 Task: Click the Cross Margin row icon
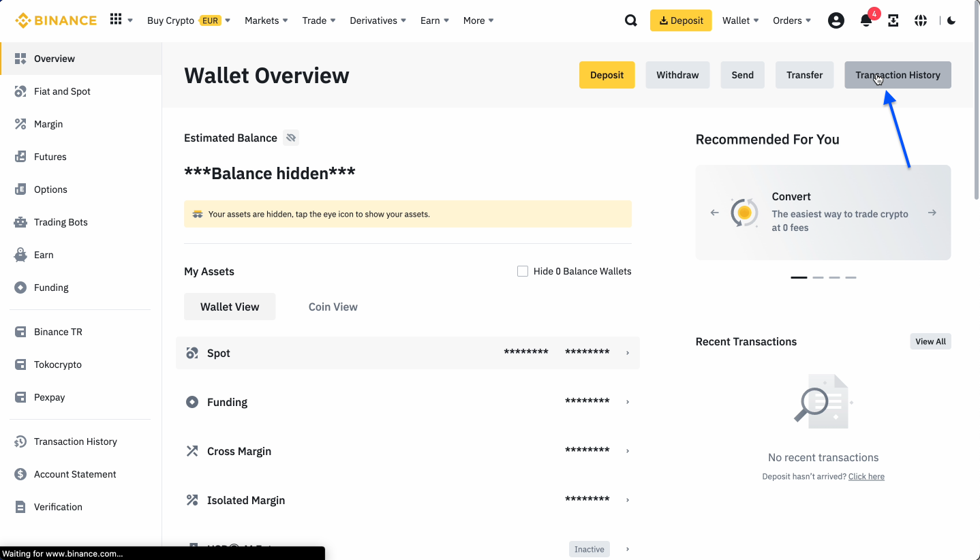[x=192, y=451]
